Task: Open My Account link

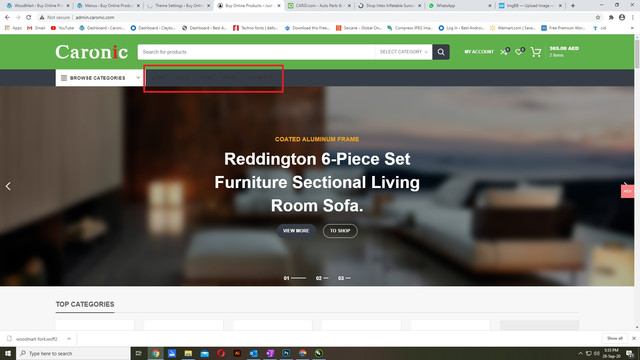Action: pyautogui.click(x=479, y=52)
